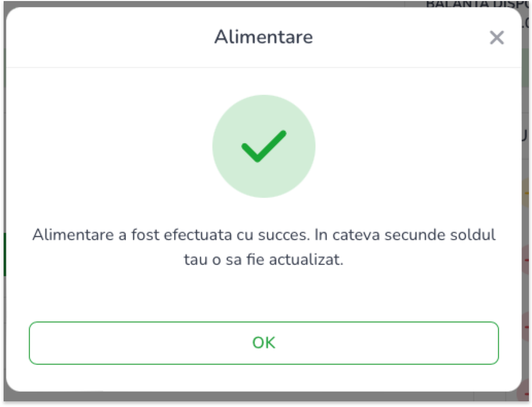Viewport: 532px width, 407px height.
Task: Click the empty header area left of "Alimentare"
Action: click(103, 37)
